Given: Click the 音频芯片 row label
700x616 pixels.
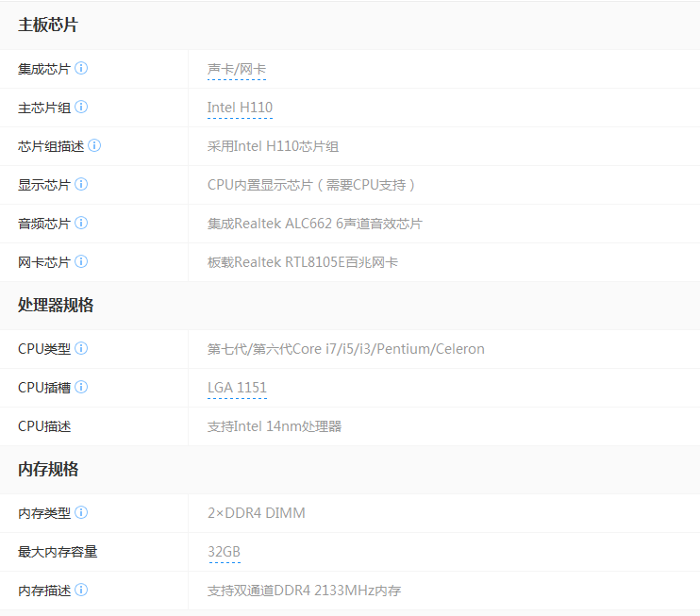Looking at the screenshot, I should (x=44, y=224).
